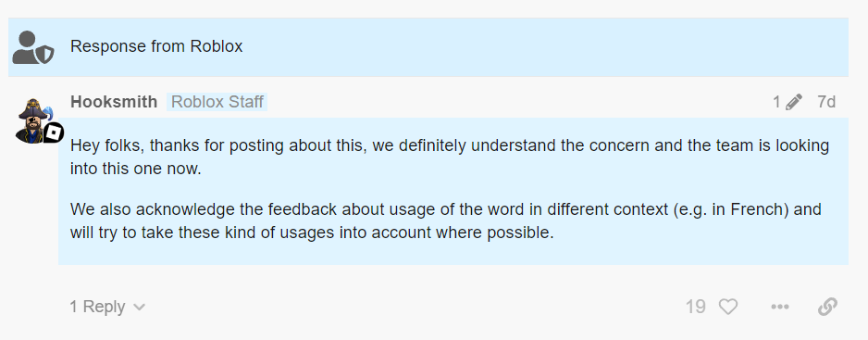868x340 pixels.
Task: Copy post link with chain icon
Action: 827,307
